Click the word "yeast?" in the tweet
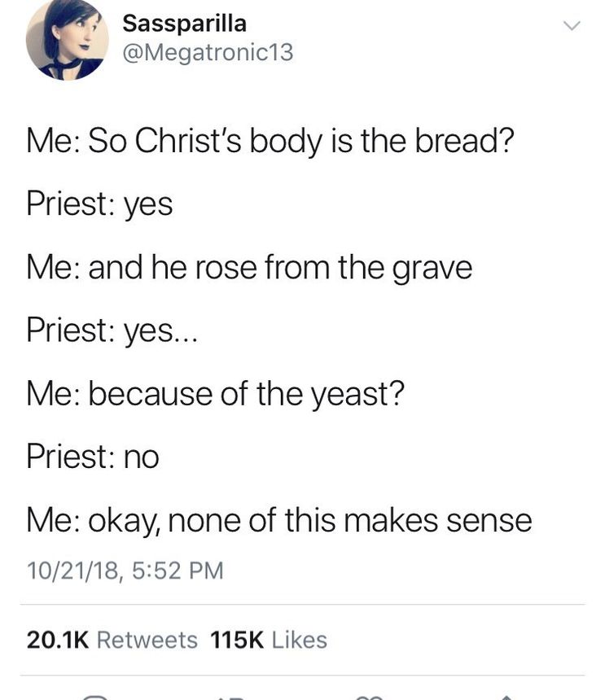Viewport: 605px width, 700px height. click(x=357, y=395)
